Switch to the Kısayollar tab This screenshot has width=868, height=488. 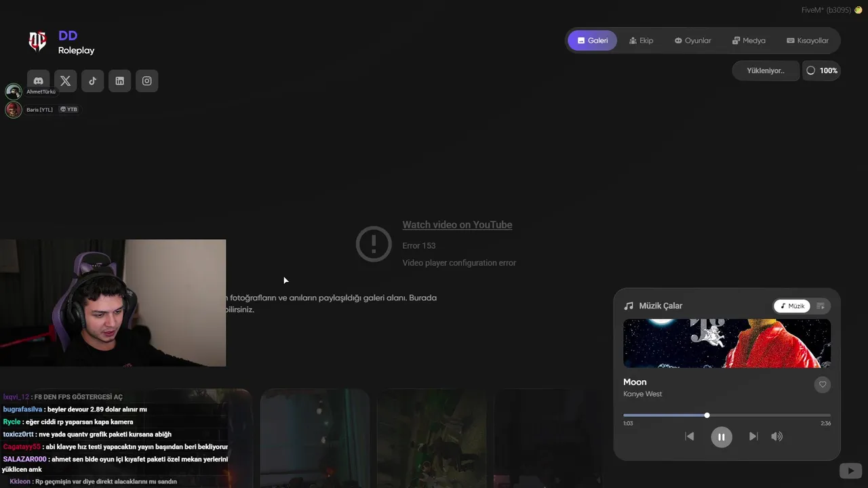pos(808,41)
